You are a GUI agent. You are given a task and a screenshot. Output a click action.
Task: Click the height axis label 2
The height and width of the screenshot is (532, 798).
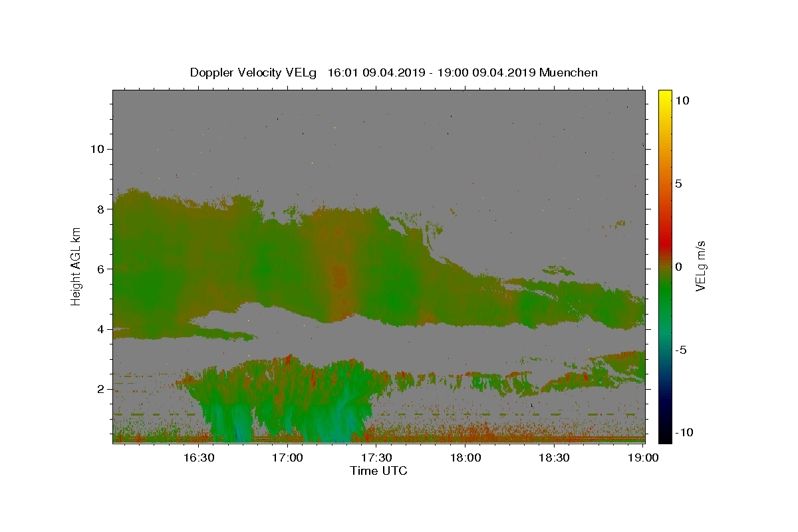click(100, 389)
